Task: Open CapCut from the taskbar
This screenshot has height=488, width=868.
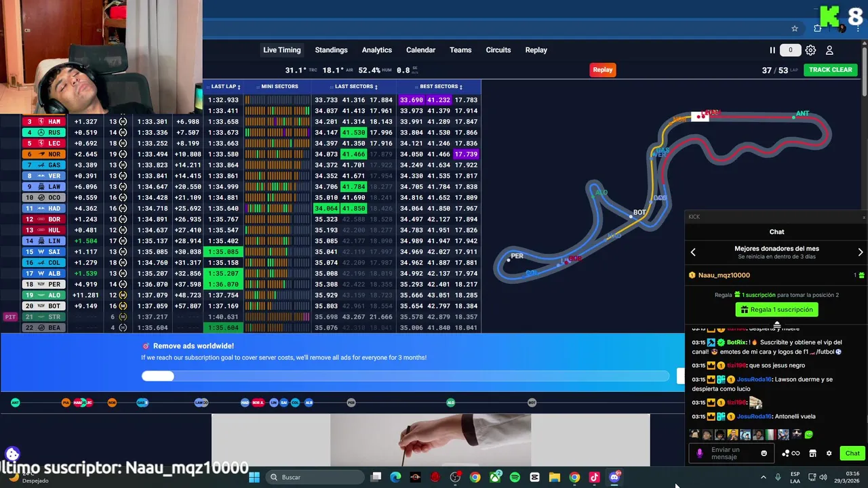Action: [x=534, y=477]
